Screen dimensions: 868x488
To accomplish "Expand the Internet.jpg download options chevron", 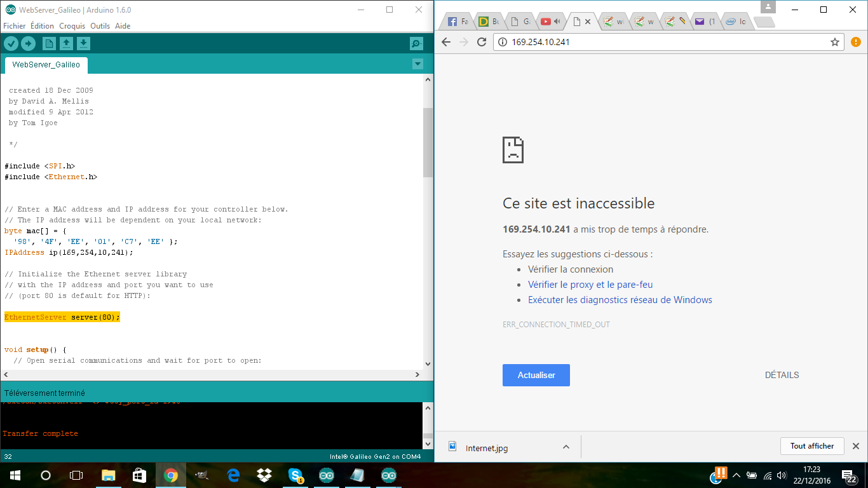I will click(566, 447).
